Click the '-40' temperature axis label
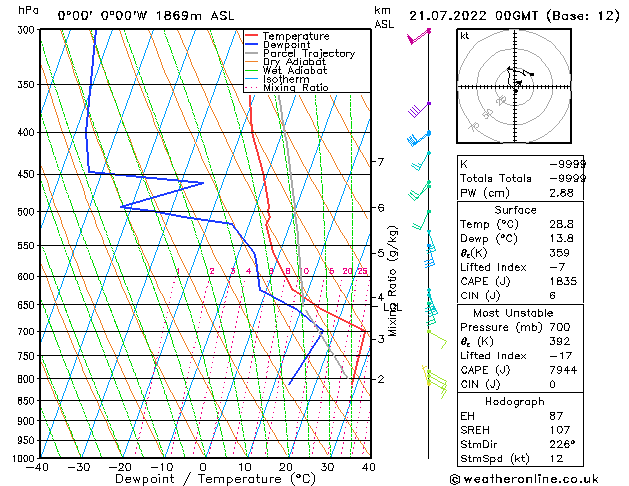This screenshot has height=486, width=629. click(x=37, y=467)
